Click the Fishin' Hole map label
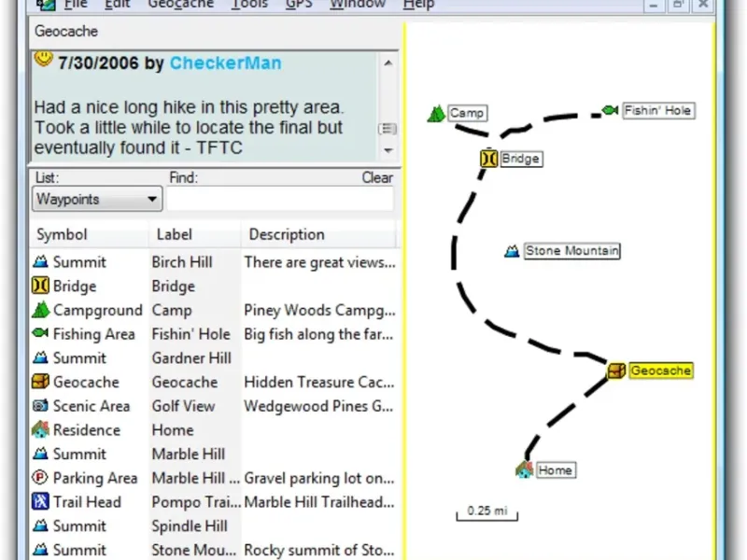This screenshot has width=747, height=560. [659, 110]
